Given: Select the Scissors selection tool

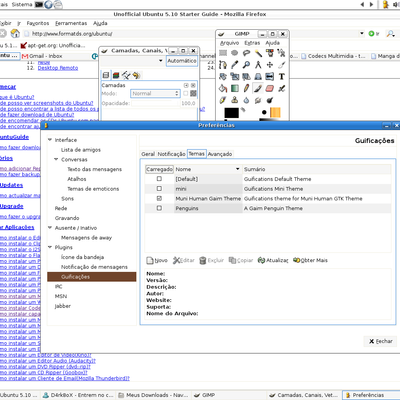Looking at the screenshot, I should [x=282, y=53].
